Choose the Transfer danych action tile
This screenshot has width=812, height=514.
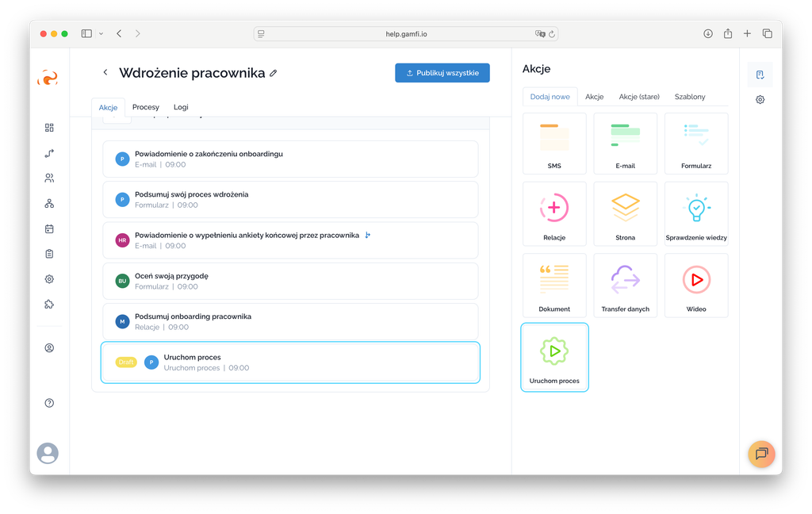coord(625,286)
